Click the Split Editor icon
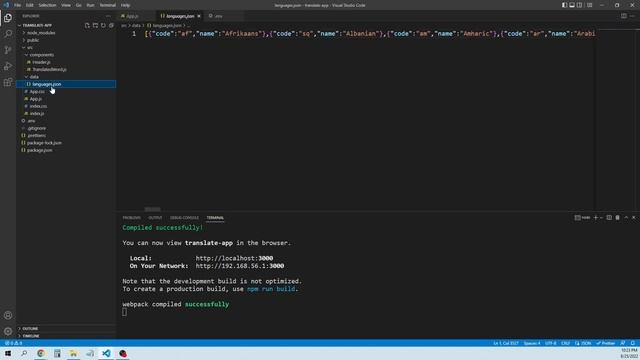The height and width of the screenshot is (360, 640). click(x=624, y=16)
